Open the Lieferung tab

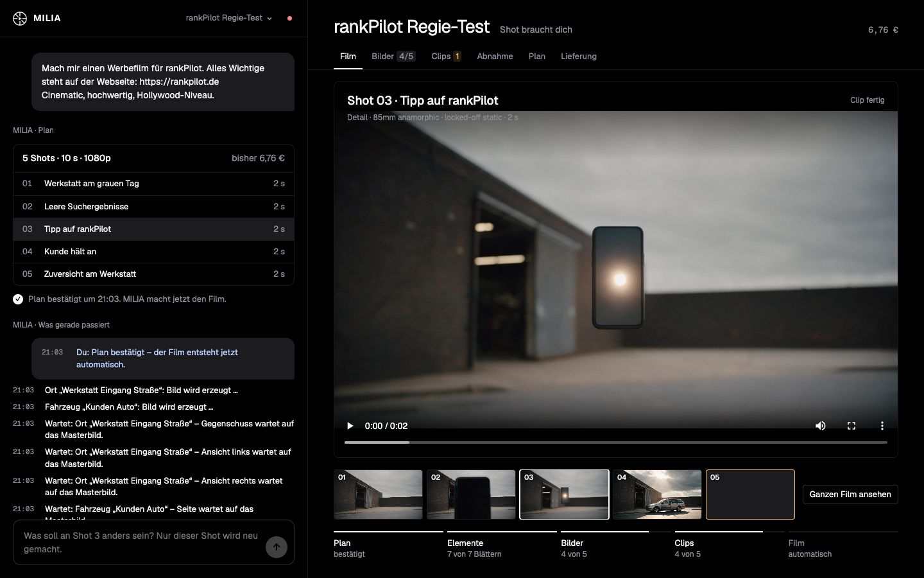579,57
